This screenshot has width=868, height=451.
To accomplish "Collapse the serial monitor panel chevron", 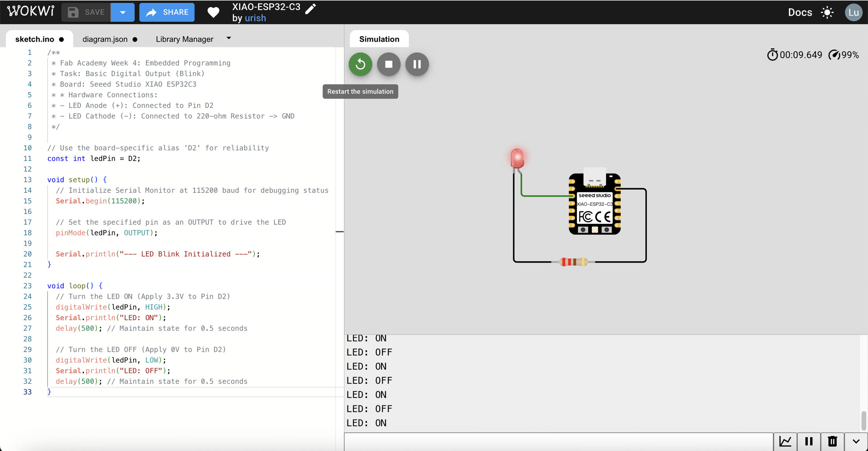I will [856, 442].
